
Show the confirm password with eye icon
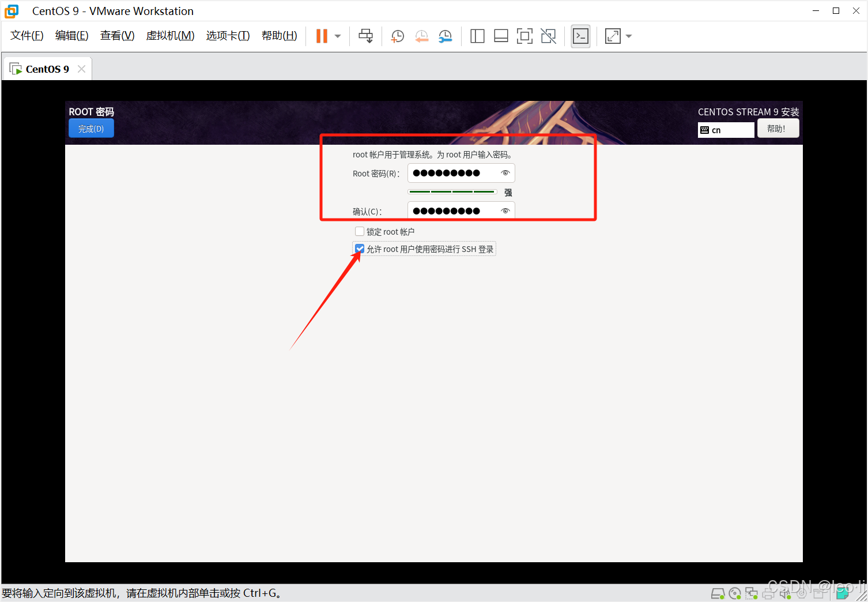[x=505, y=211]
